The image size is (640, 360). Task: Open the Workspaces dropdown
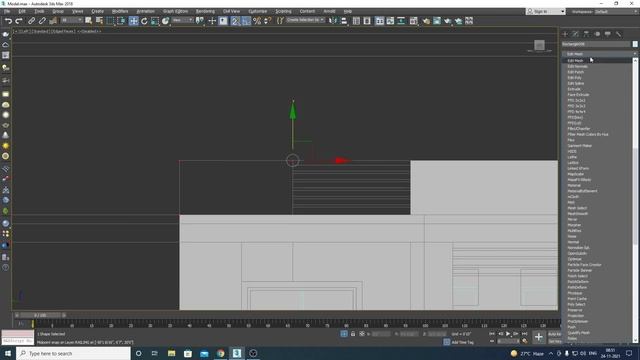point(617,12)
